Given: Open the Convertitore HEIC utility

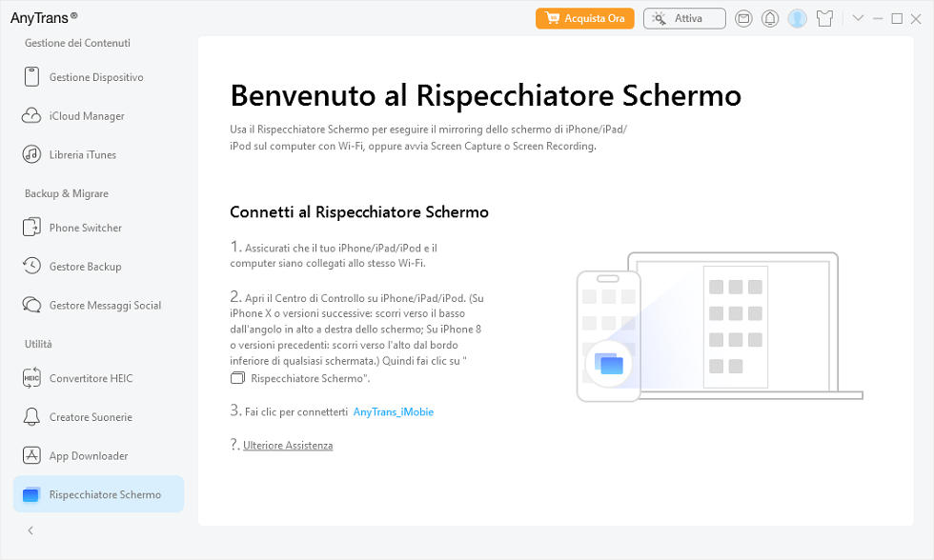Looking at the screenshot, I should pyautogui.click(x=92, y=378).
